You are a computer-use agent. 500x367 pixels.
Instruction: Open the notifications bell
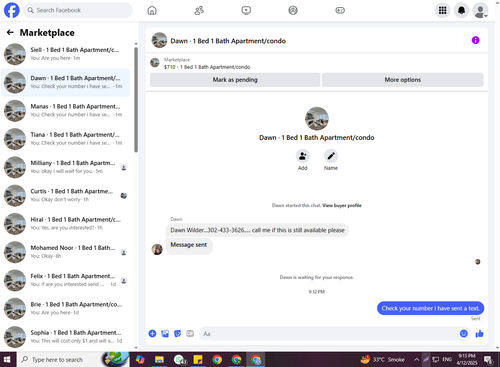pyautogui.click(x=461, y=10)
